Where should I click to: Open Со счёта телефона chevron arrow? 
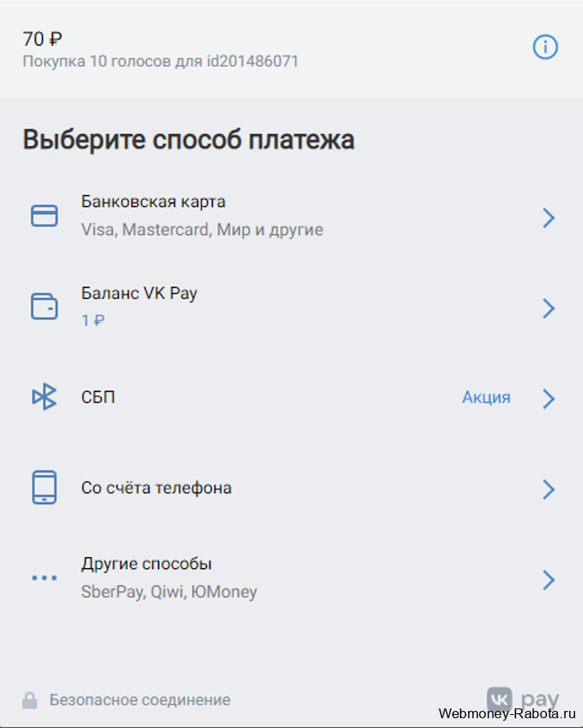coord(549,489)
